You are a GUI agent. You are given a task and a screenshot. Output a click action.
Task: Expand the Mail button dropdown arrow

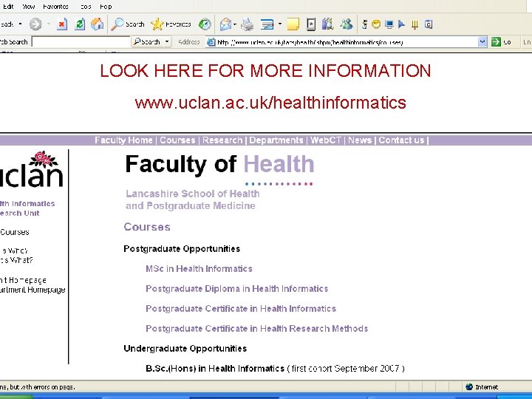pyautogui.click(x=235, y=24)
